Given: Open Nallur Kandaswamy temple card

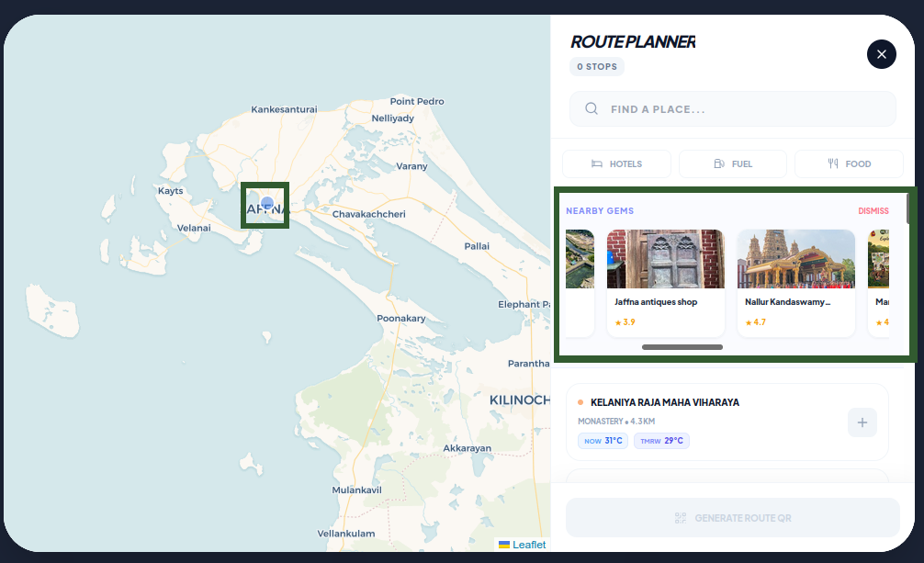Looking at the screenshot, I should click(796, 283).
